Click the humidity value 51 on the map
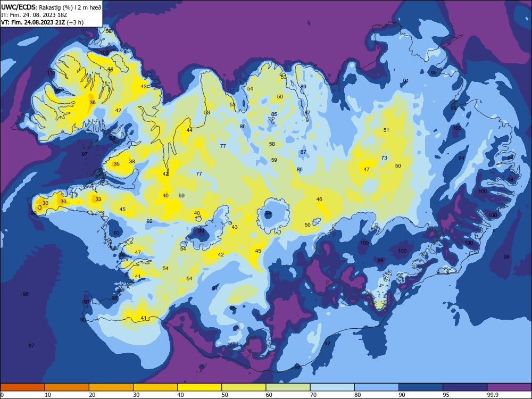Screen dimensions: 532x399 tap(386, 130)
